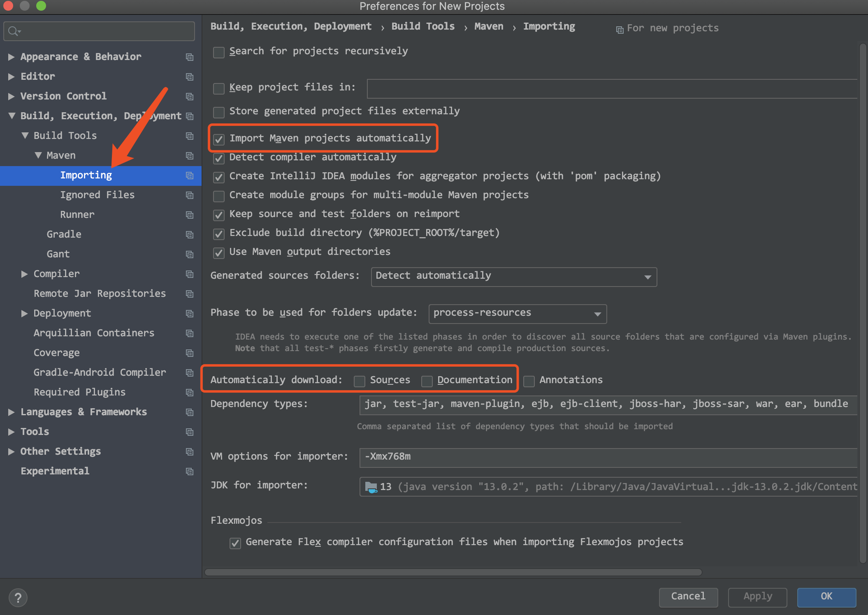This screenshot has height=615, width=868.
Task: Click project-level icon beside Gradle
Action: (190, 235)
